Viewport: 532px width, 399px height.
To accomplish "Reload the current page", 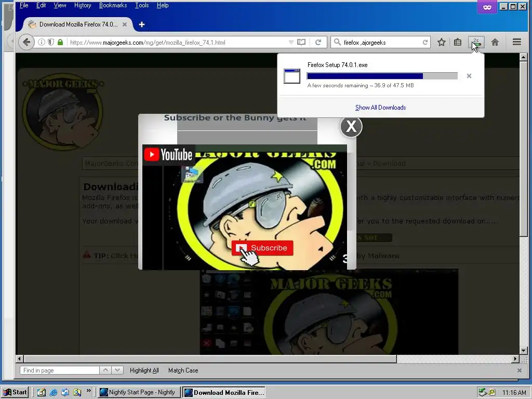I will tap(318, 43).
